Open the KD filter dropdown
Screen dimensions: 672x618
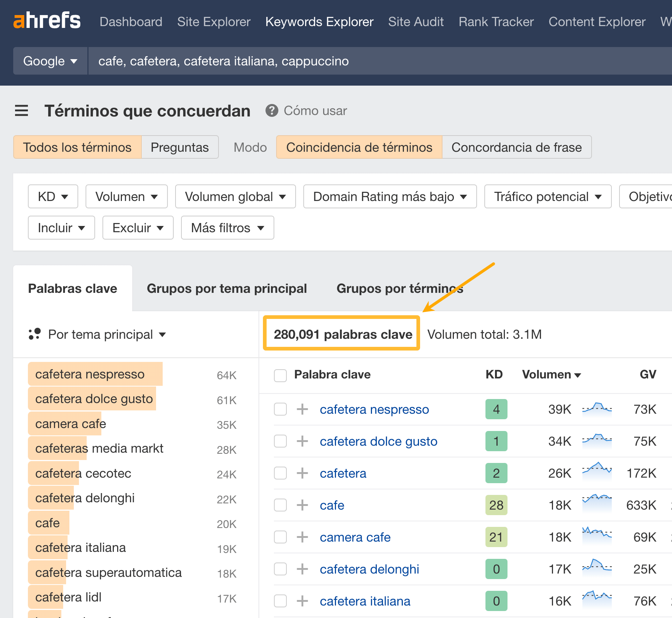pos(53,196)
